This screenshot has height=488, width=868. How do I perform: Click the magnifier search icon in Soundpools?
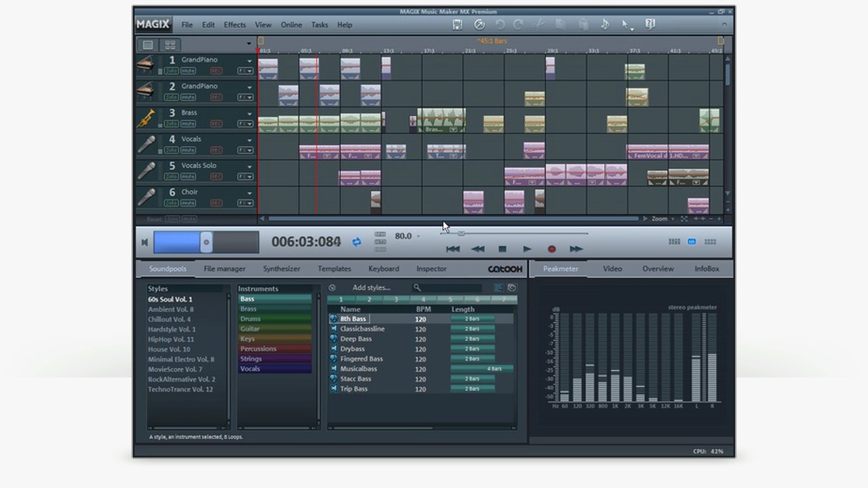click(418, 288)
